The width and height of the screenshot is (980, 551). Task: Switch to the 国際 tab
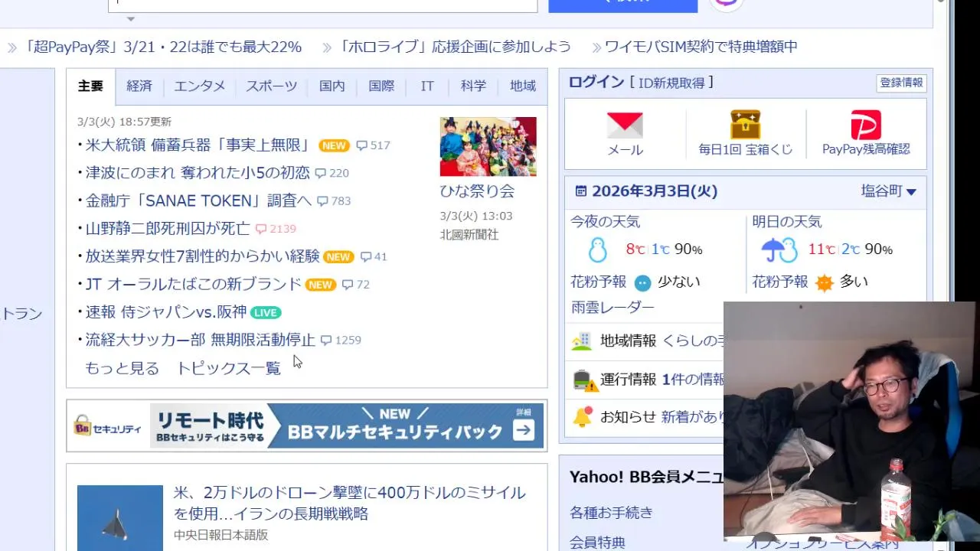pos(381,86)
